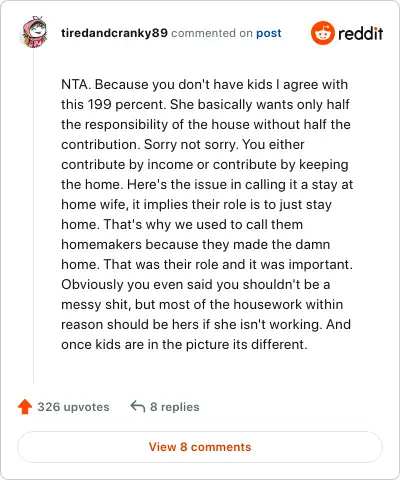
Task: Click the "View 8 comments" button
Action: click(200, 447)
